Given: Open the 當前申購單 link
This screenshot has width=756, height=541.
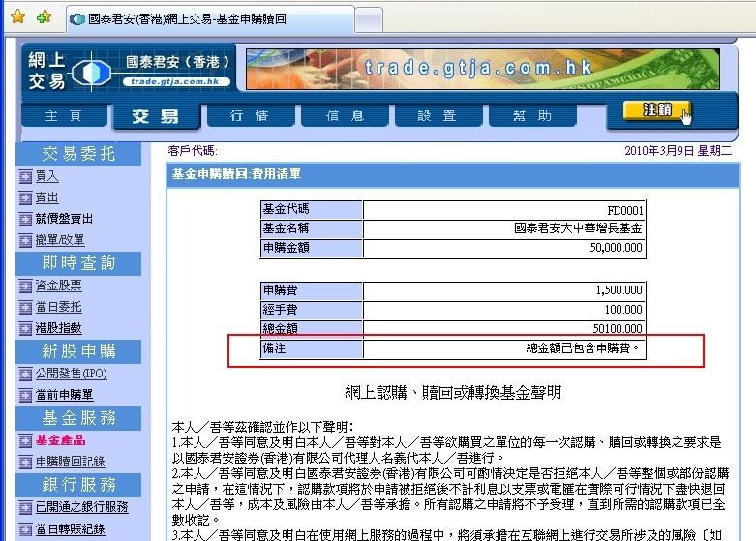Looking at the screenshot, I should click(65, 395).
